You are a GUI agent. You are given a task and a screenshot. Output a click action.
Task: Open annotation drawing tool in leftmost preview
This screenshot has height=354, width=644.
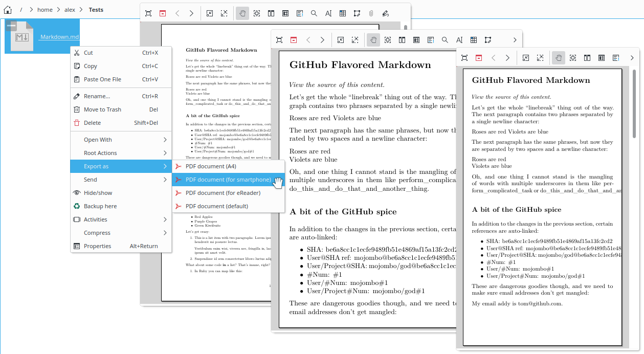357,13
